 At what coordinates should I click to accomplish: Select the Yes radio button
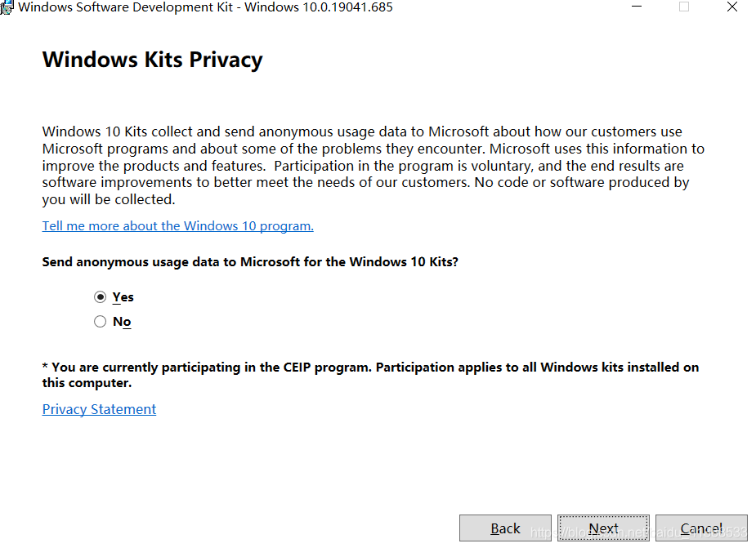click(101, 296)
